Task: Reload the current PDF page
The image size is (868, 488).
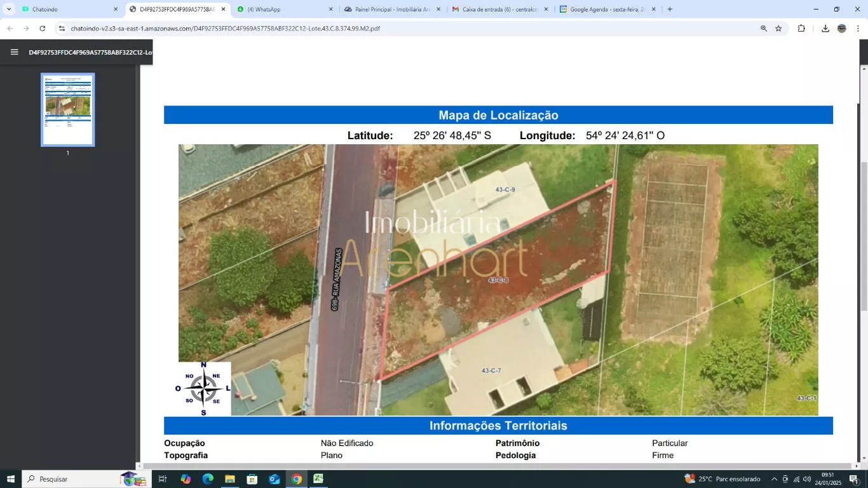Action: tap(43, 29)
